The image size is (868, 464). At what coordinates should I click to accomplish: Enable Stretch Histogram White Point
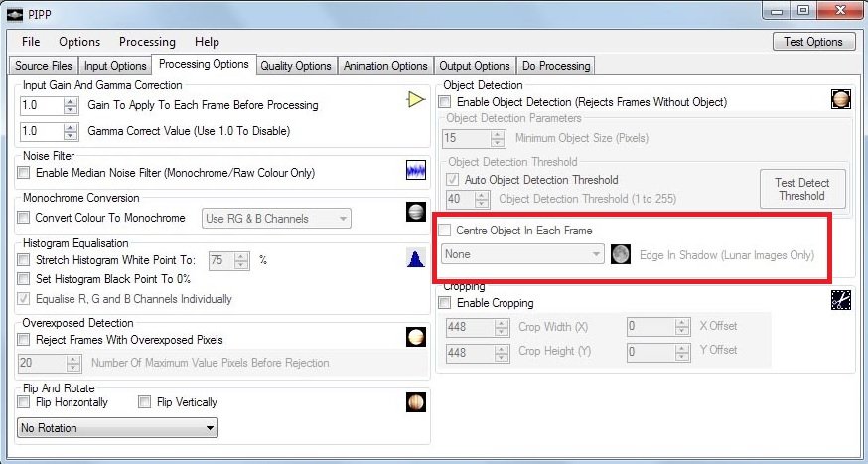tap(23, 259)
